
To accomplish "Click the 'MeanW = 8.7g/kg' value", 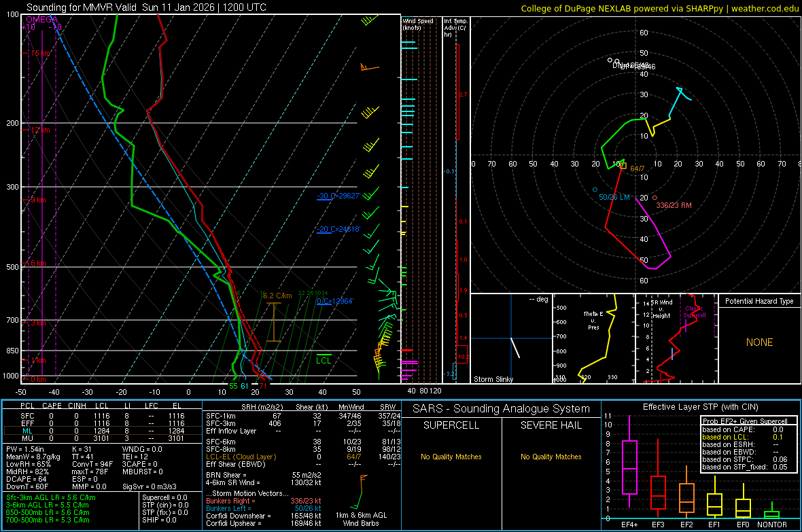I will (x=33, y=457).
